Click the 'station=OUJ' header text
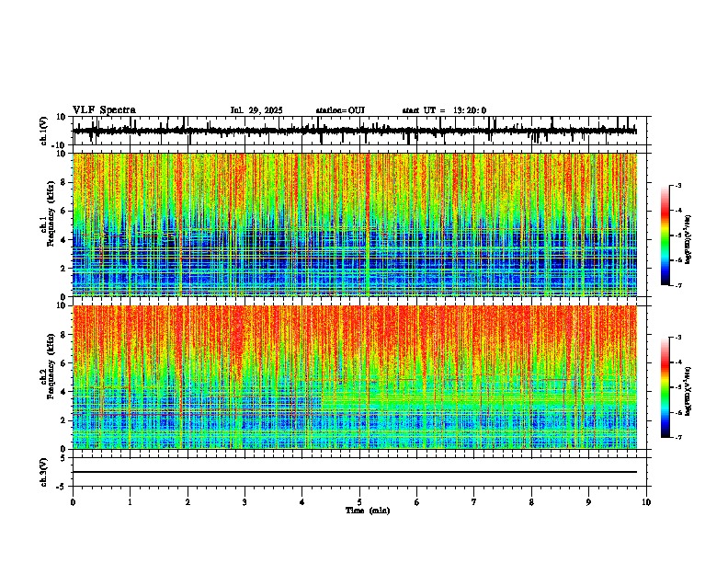728x563 pixels. [340, 110]
